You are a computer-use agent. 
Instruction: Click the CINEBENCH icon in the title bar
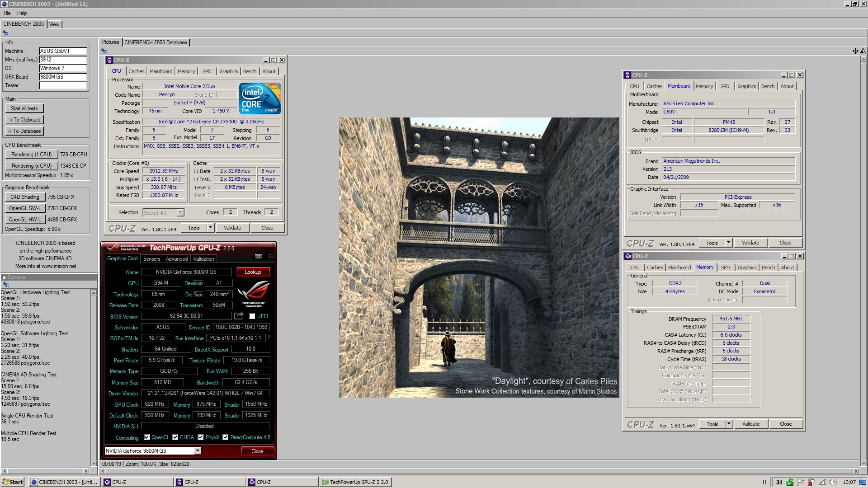point(4,4)
